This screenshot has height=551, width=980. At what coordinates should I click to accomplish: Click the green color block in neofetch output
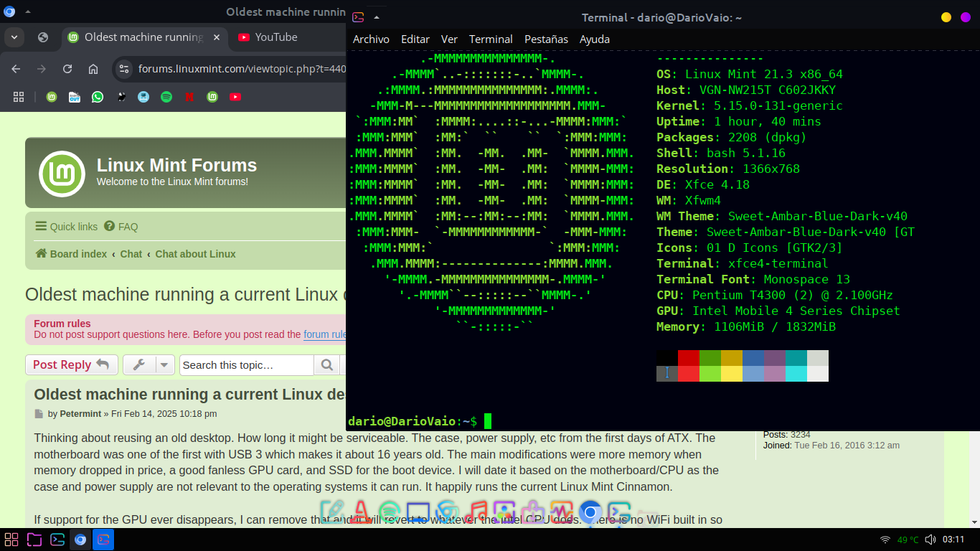tap(710, 358)
